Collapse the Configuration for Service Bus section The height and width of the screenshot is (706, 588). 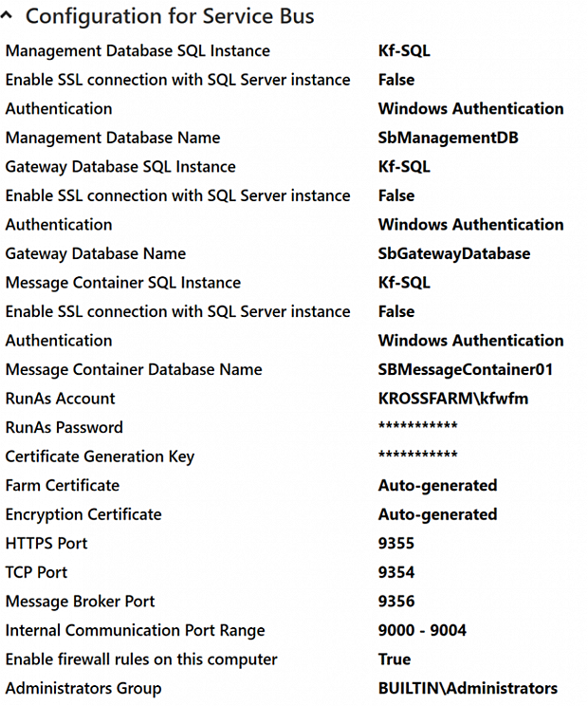click(x=9, y=17)
